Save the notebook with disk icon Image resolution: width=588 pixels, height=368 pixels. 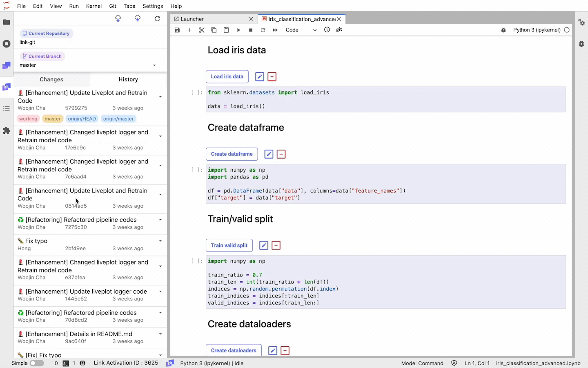coord(177,29)
